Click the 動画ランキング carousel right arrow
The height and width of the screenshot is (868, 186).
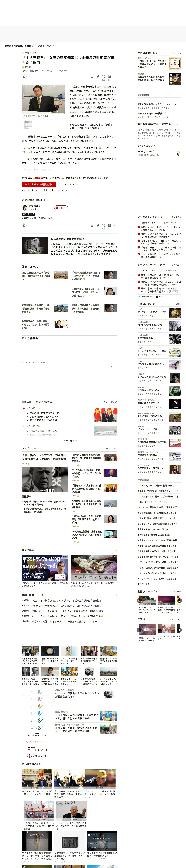click(x=180, y=601)
